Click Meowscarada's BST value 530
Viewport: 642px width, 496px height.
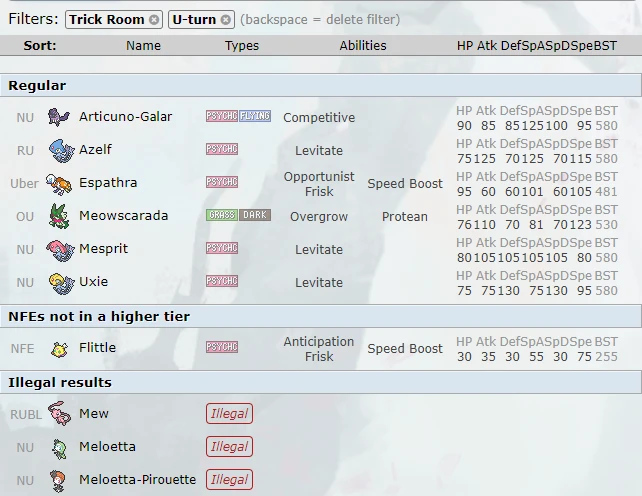(x=606, y=225)
